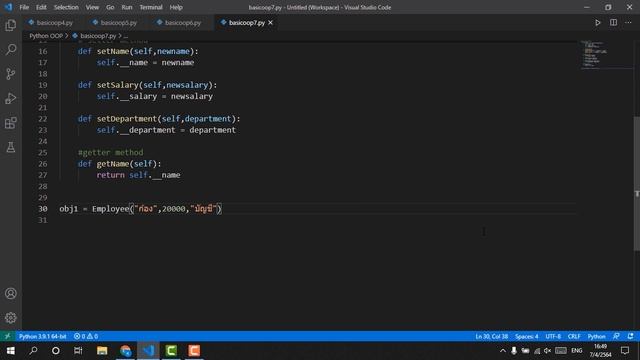Change line ending via CRLF
Viewport: 640px width, 360px height.
pyautogui.click(x=574, y=336)
